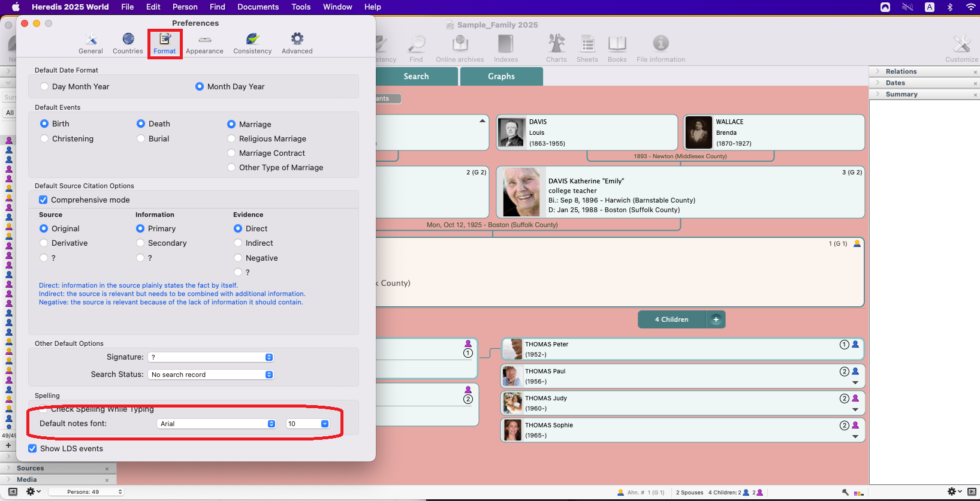Open the Books toolbar icon

click(x=617, y=47)
